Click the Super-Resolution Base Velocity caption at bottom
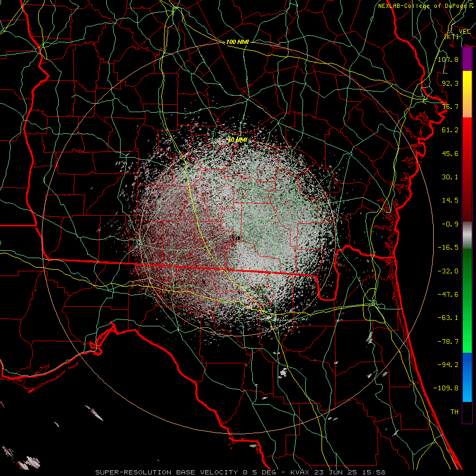Screen dimensions: 476x476 point(240,472)
